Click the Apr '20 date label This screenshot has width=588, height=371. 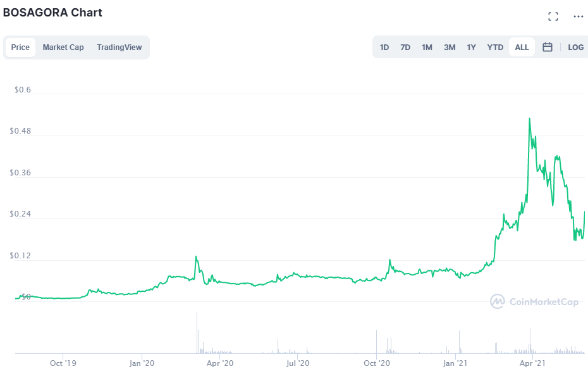[220, 363]
